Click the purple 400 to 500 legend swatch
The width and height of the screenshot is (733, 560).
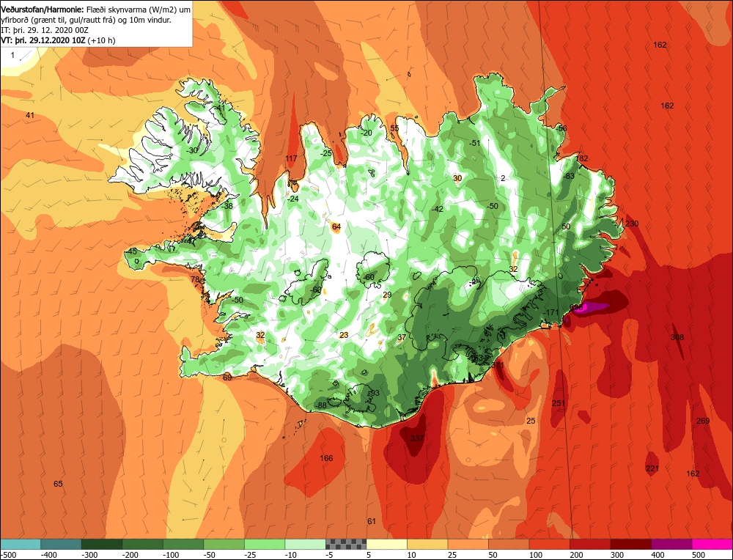tap(671, 544)
